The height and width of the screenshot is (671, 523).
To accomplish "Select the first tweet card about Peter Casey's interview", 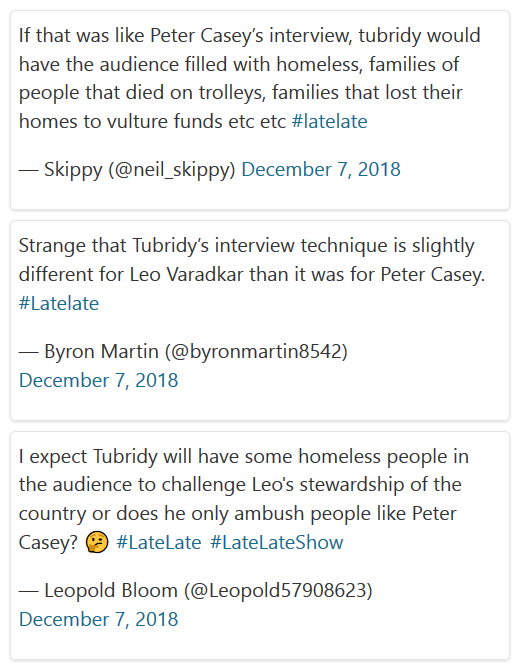I will pos(260,110).
